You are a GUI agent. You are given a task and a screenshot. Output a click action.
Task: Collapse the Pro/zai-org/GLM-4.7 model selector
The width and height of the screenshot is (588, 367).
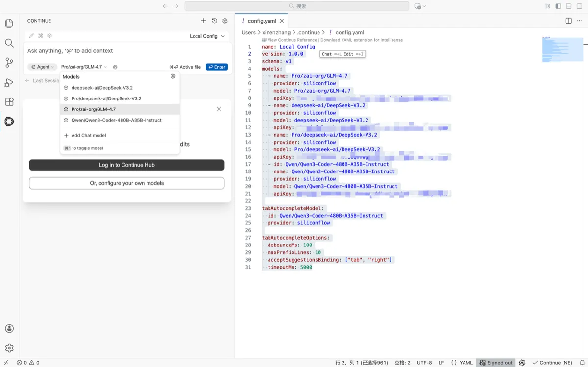(84, 67)
